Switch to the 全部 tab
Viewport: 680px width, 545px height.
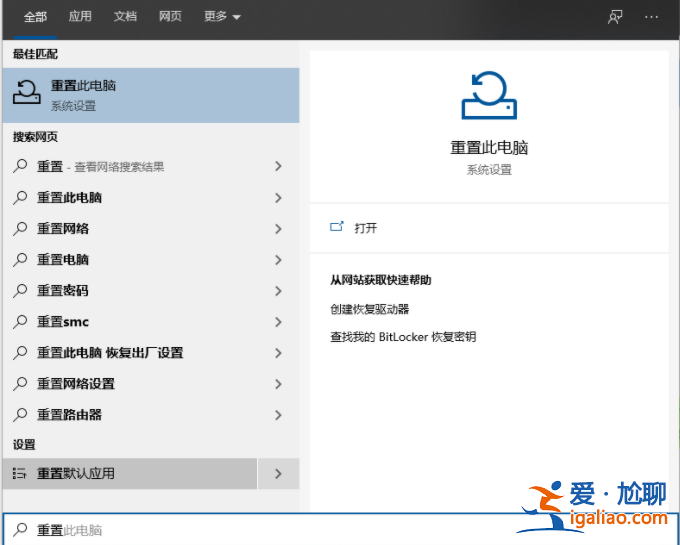coord(35,17)
